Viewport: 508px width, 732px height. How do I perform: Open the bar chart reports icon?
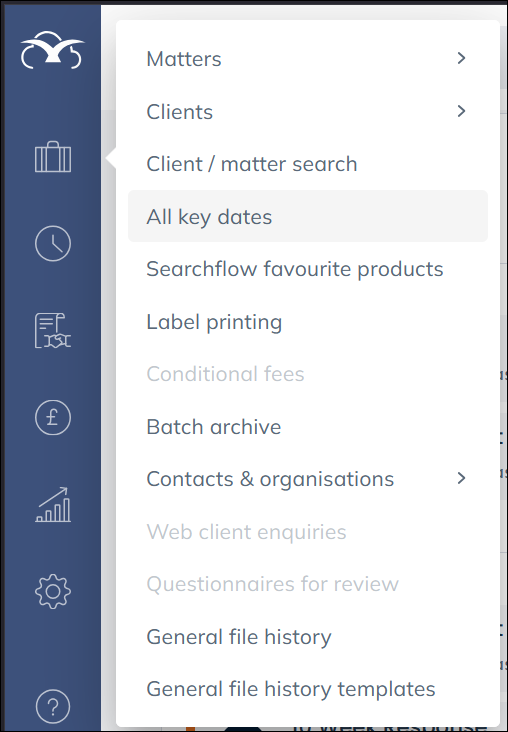[53, 505]
